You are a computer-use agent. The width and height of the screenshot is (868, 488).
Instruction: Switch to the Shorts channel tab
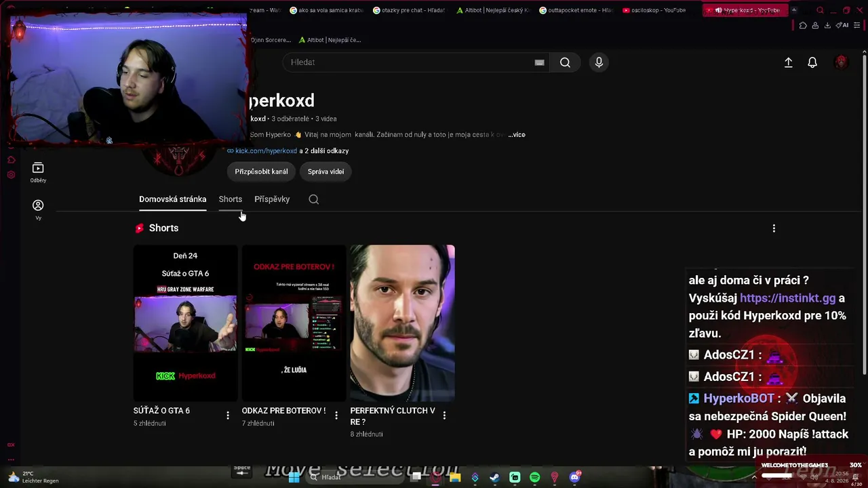click(x=230, y=199)
